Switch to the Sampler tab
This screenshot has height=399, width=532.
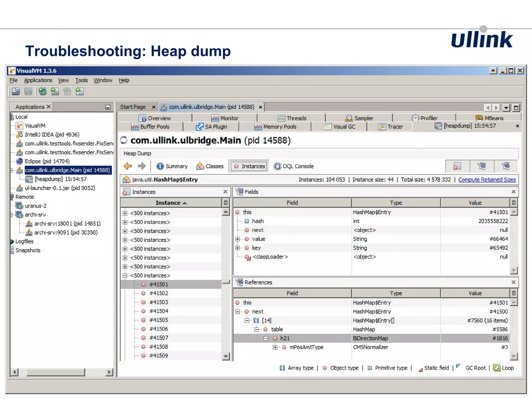tap(359, 118)
